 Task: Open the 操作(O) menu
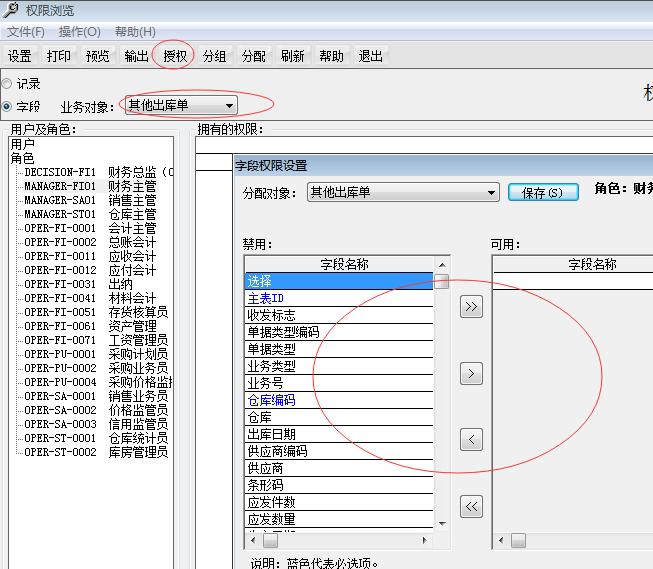80,32
